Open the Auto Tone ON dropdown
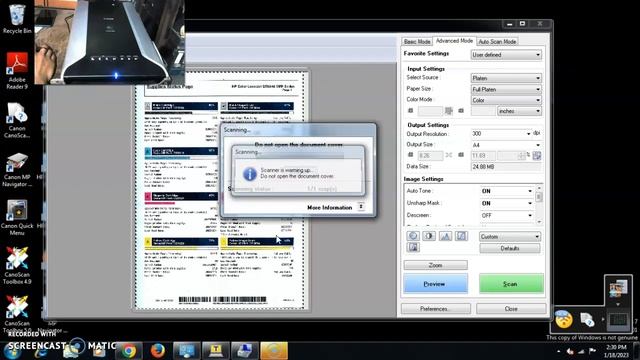This screenshot has width=640, height=360. pyautogui.click(x=507, y=191)
